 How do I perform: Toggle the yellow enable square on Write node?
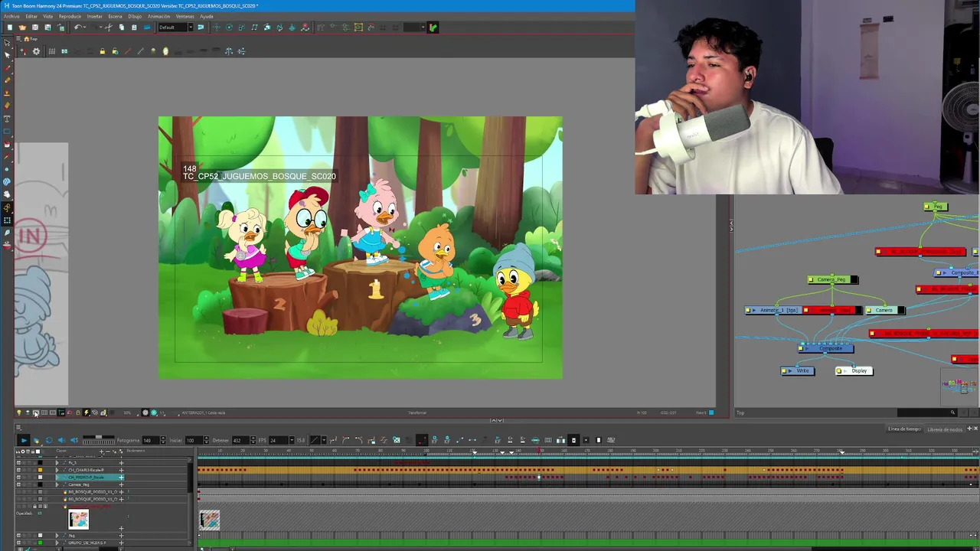(x=784, y=370)
